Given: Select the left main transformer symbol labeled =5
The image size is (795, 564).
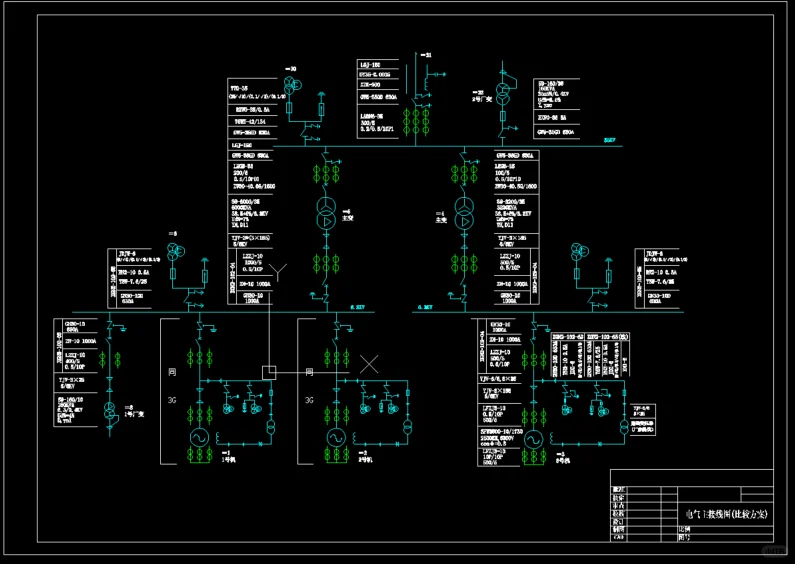Looking at the screenshot, I should tap(326, 214).
